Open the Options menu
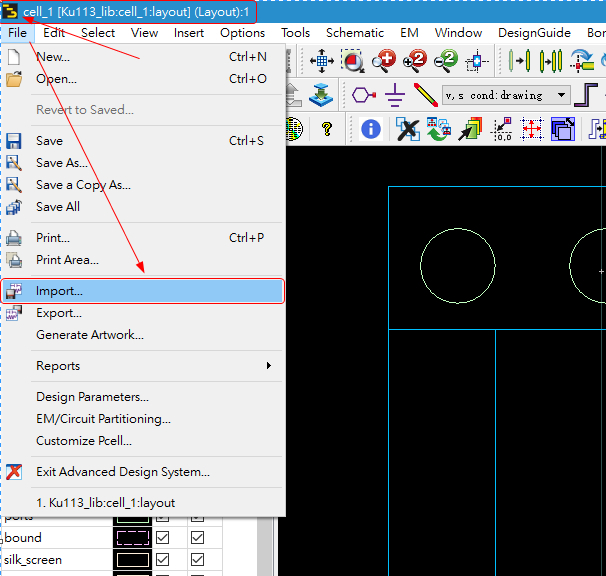 (x=242, y=33)
